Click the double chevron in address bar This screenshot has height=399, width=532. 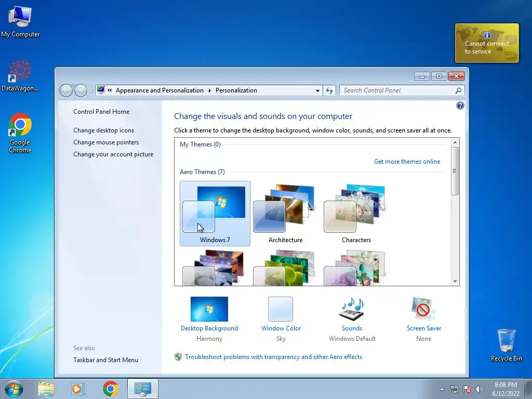point(110,90)
